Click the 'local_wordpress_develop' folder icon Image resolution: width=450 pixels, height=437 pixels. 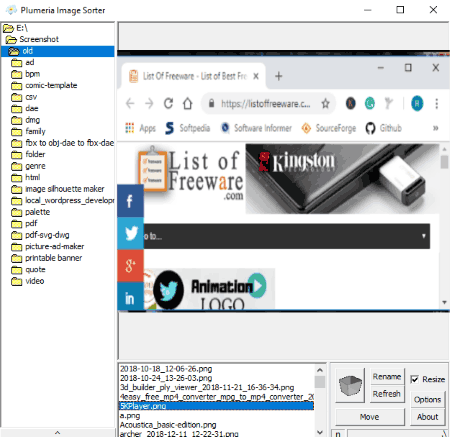16,201
